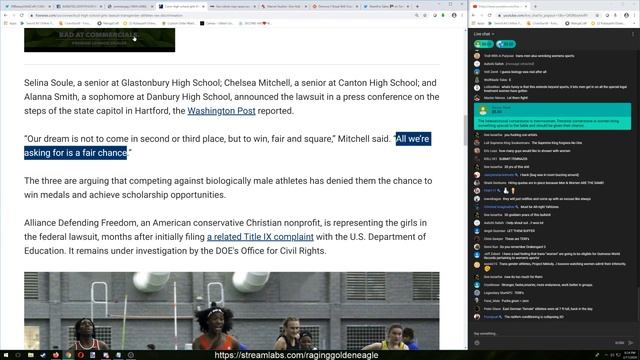The image size is (640, 360).
Task: Expand the Live chat dropdown
Action: 484,34
